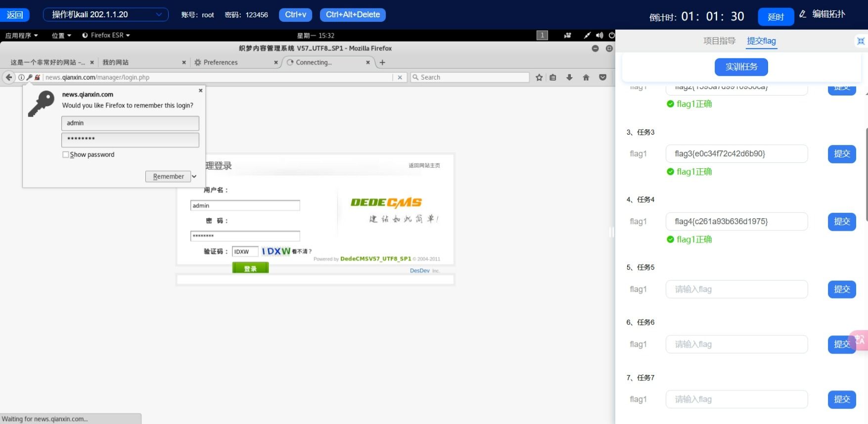Click the 任务7 flag input field
Image resolution: width=868 pixels, height=424 pixels.
coord(736,399)
